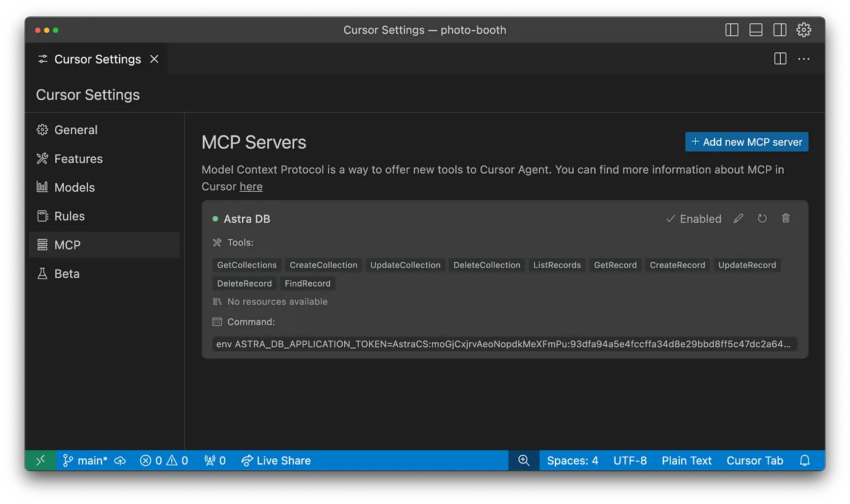The image size is (850, 504).
Task: Close the Cursor Settings tab
Action: click(x=154, y=59)
